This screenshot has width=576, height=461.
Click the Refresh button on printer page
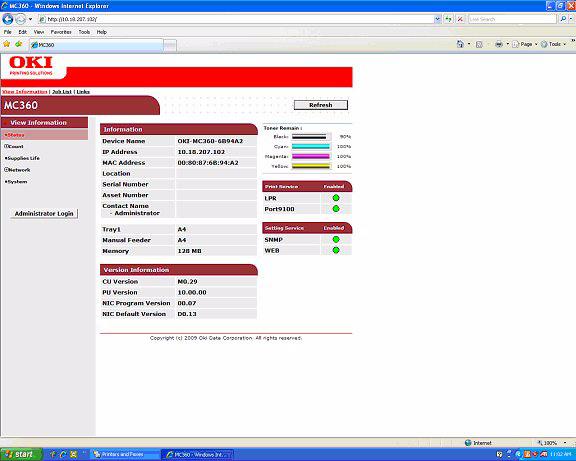[x=321, y=105]
